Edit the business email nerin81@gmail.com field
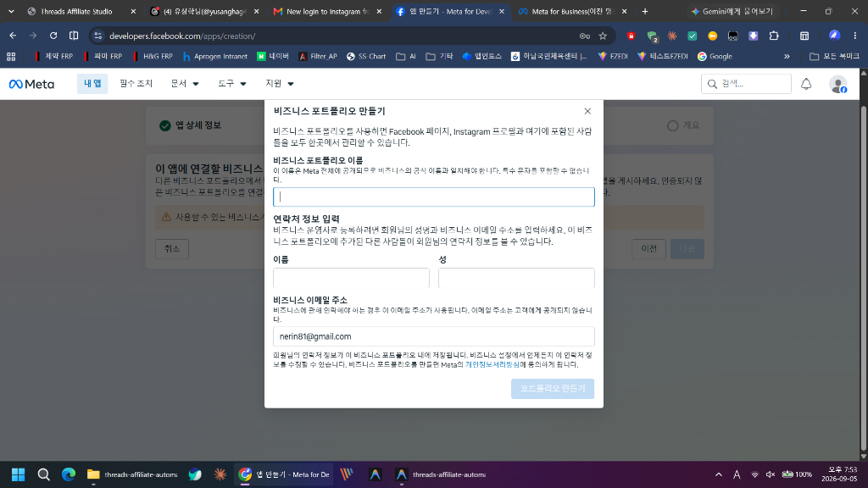868x488 pixels. click(433, 336)
